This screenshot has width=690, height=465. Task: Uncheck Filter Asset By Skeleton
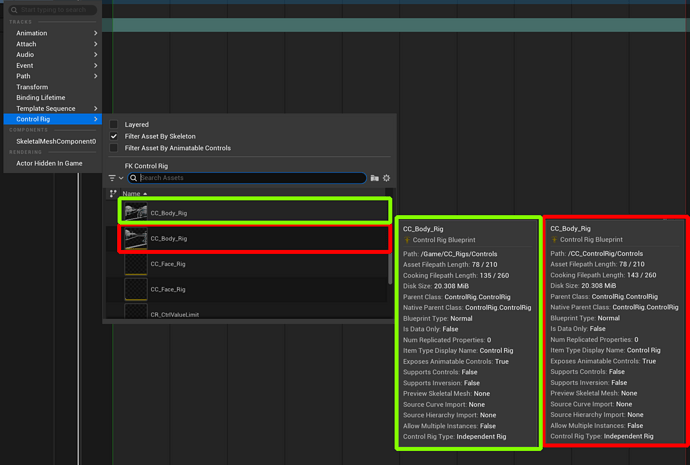[114, 136]
